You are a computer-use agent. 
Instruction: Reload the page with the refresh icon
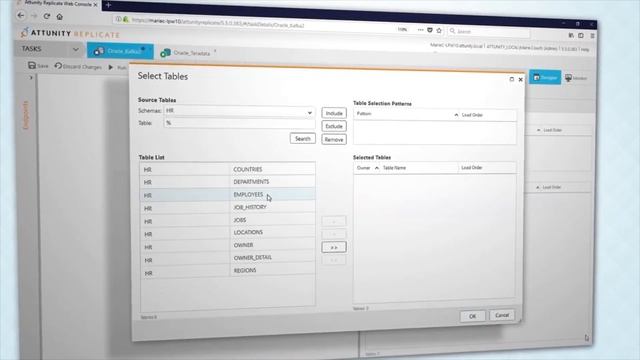click(47, 16)
